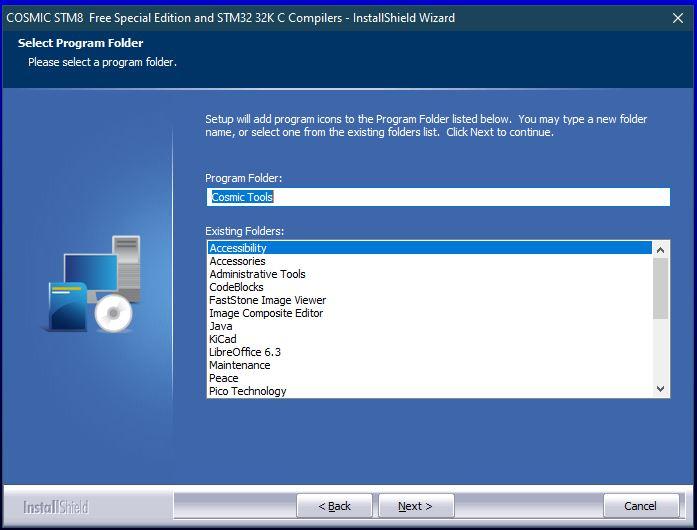Click the list scroll down arrow
The image size is (697, 530).
point(661,389)
